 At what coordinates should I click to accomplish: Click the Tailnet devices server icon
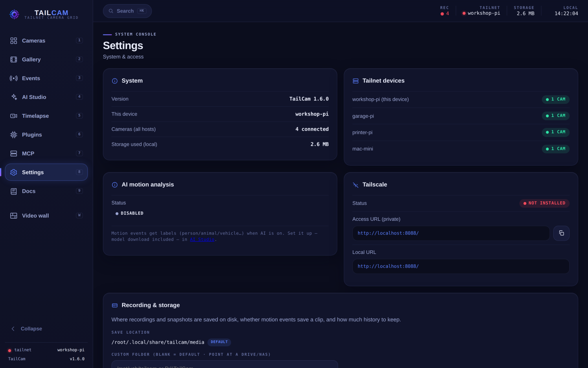click(355, 81)
